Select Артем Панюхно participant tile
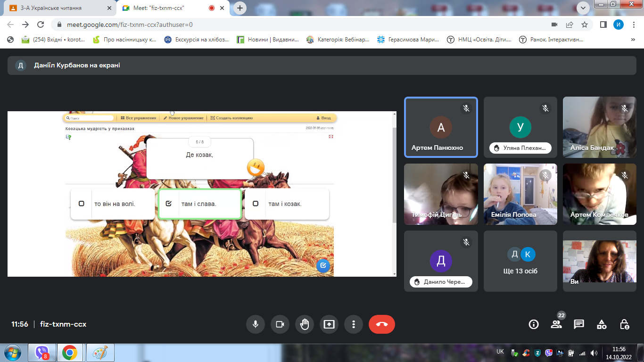644x362 pixels. point(441,127)
